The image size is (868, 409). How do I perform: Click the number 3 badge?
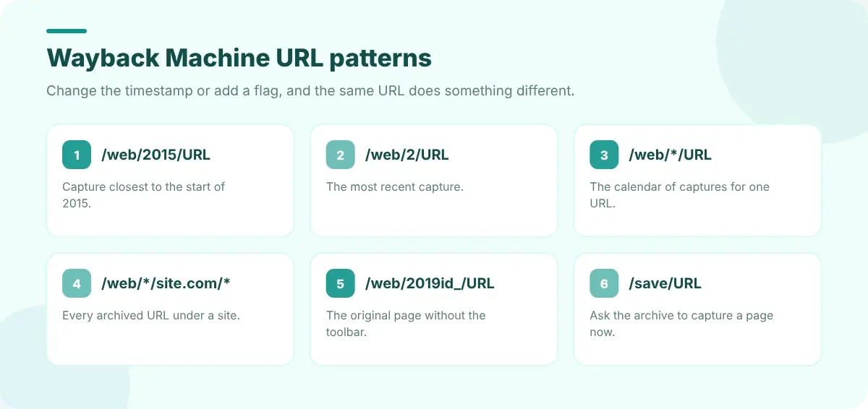(604, 155)
